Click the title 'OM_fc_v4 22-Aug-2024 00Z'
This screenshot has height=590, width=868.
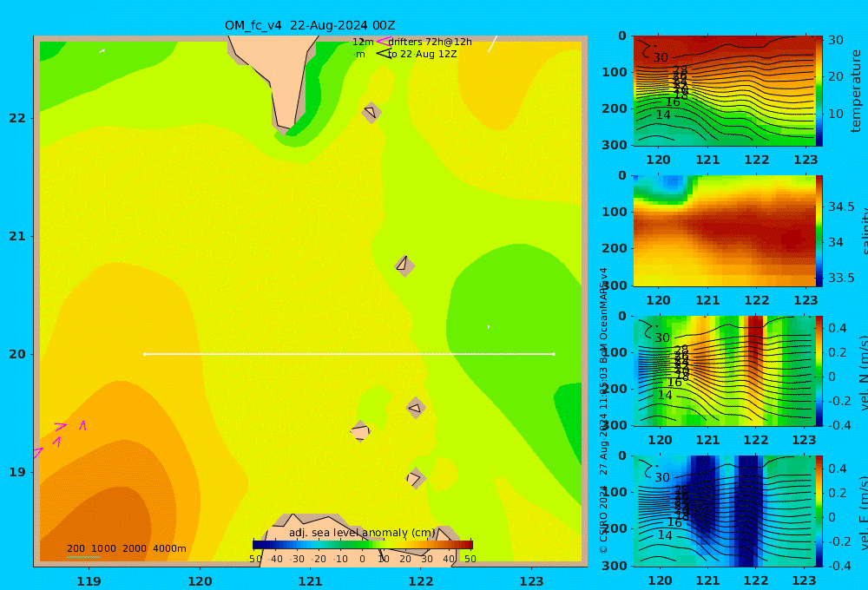click(310, 25)
